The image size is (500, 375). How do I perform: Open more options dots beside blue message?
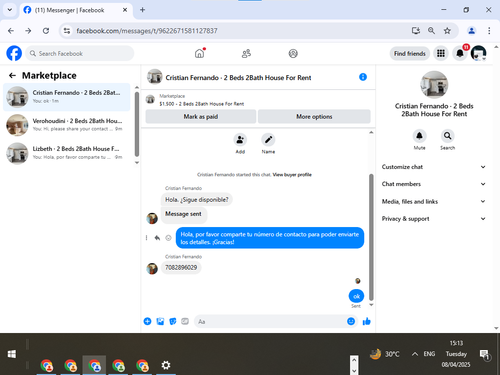point(146,238)
